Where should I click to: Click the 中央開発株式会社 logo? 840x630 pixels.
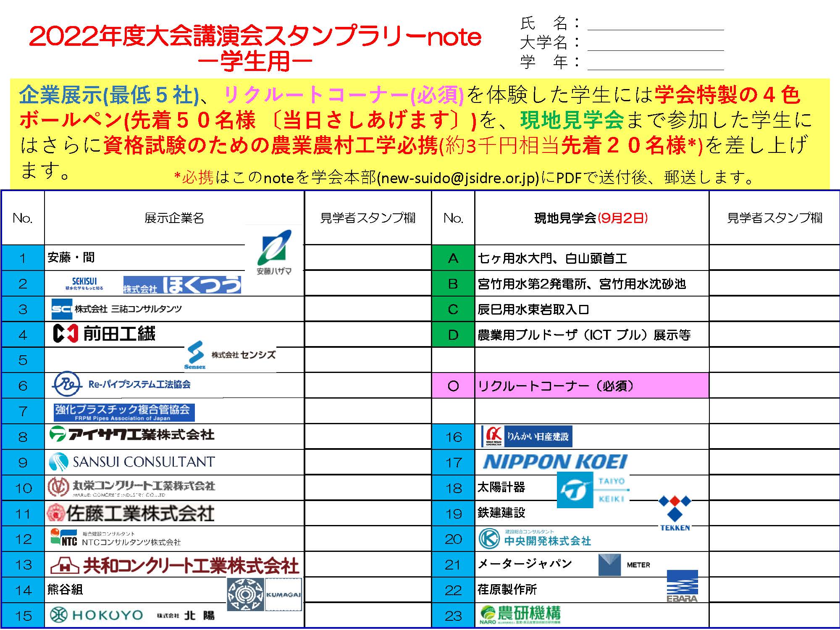pyautogui.click(x=535, y=538)
